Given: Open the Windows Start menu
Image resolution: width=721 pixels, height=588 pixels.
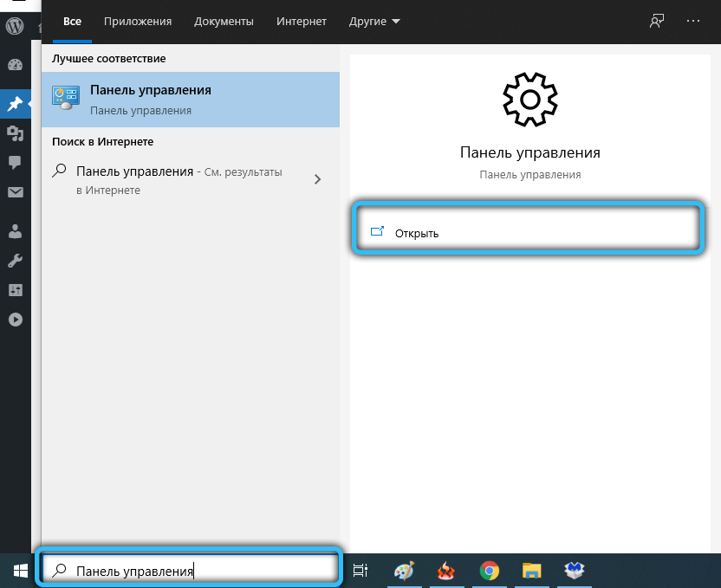Looking at the screenshot, I should coord(17,570).
